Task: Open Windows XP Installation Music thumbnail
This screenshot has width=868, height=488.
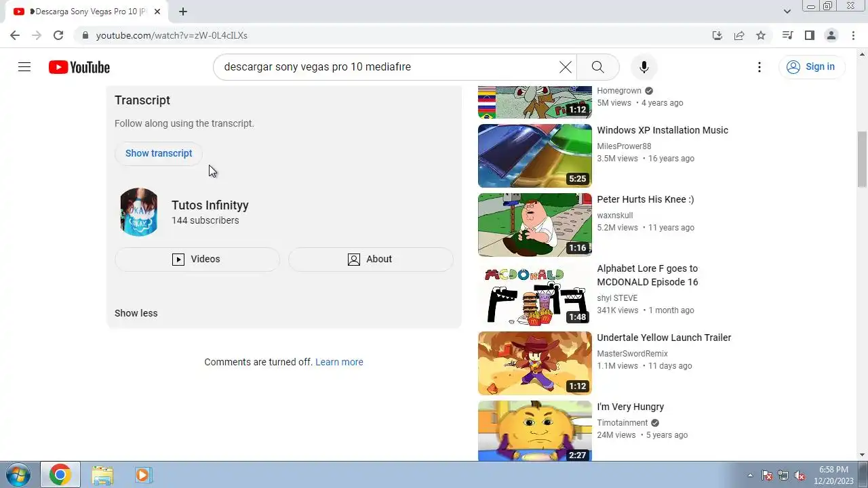Action: 535,156
